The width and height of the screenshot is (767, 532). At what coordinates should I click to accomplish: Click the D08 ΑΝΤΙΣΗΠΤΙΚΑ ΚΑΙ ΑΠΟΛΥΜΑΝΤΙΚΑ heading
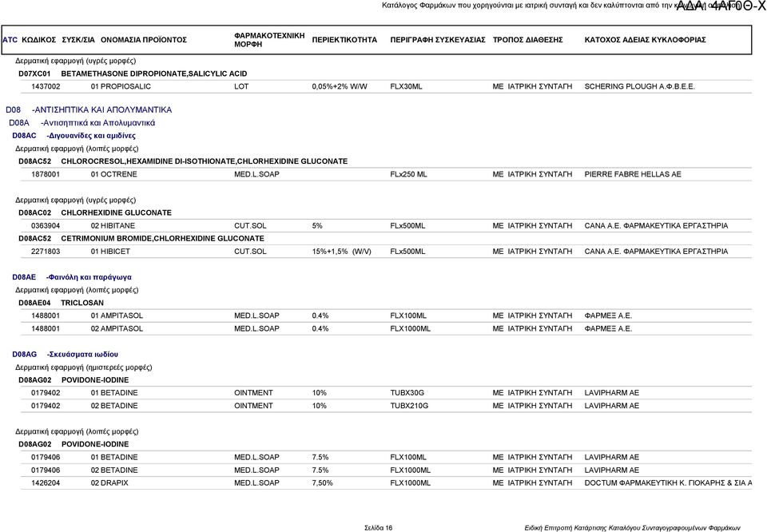(x=89, y=109)
